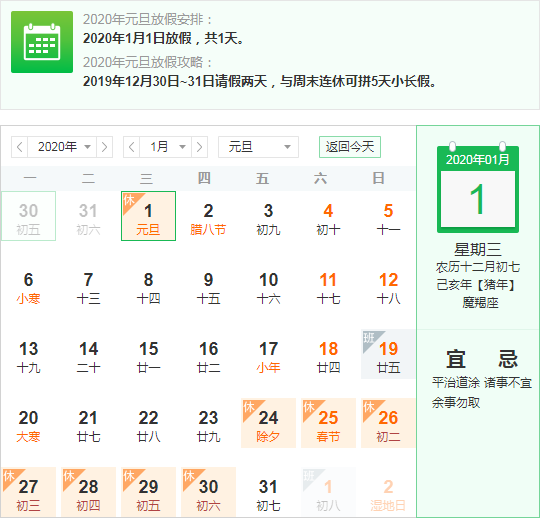Image resolution: width=543 pixels, height=518 pixels.
Task: Open the 1月 month dropdown
Action: coord(166,147)
